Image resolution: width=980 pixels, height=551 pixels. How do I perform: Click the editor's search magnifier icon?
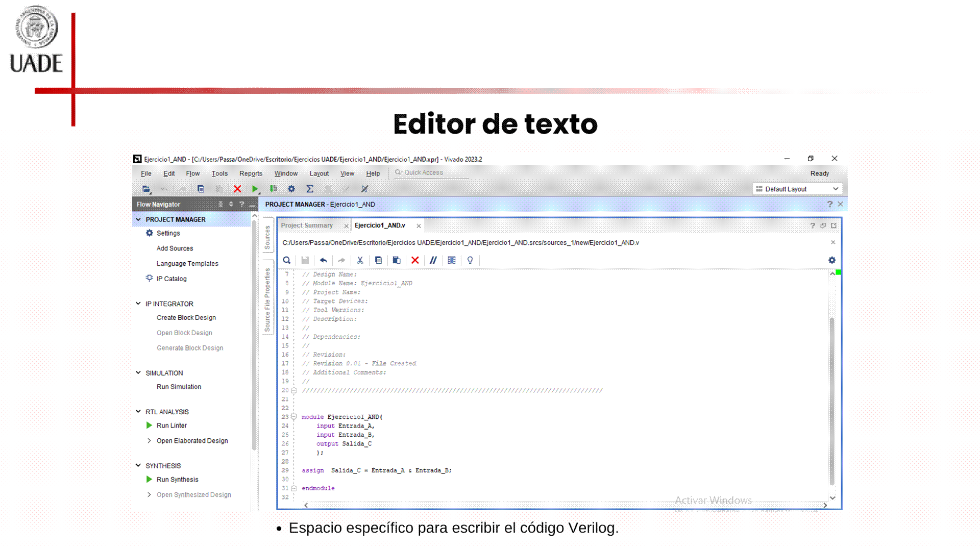(x=287, y=260)
